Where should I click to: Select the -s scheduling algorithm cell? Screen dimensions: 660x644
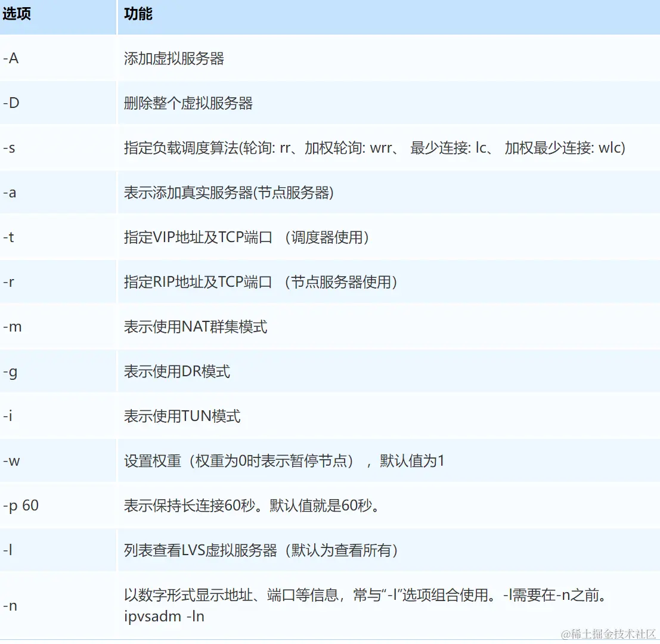[x=10, y=147]
